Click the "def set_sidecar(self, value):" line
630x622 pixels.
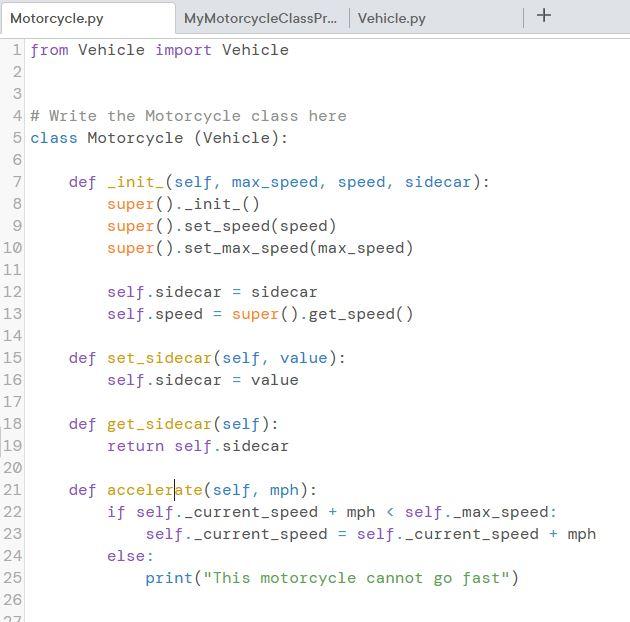pos(207,358)
